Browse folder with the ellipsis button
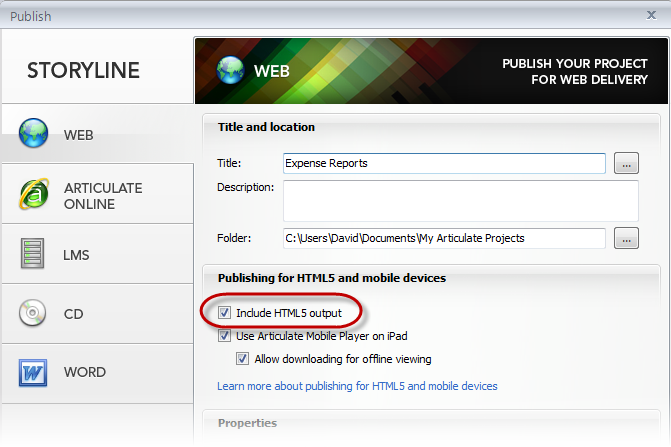671x447 pixels. click(x=626, y=238)
